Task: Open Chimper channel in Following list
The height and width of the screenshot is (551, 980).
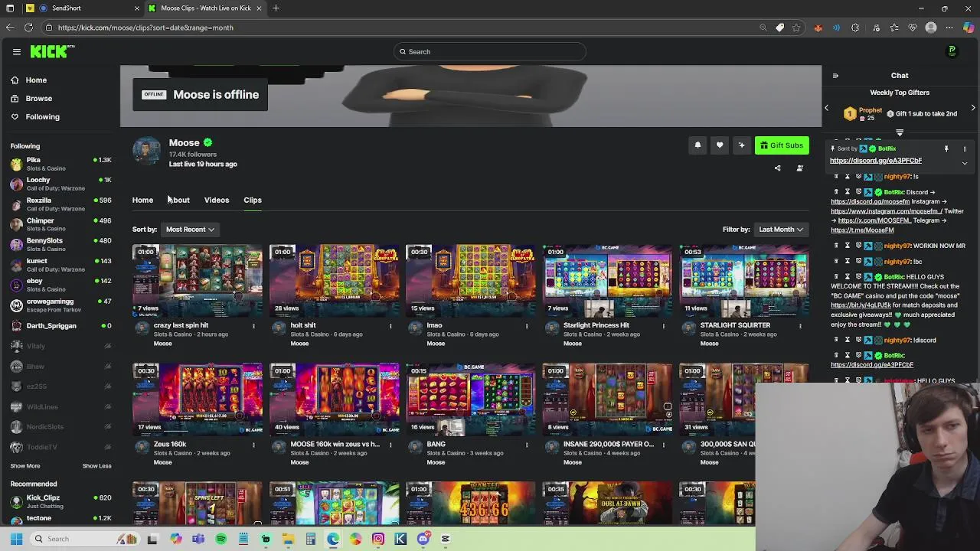Action: click(60, 224)
